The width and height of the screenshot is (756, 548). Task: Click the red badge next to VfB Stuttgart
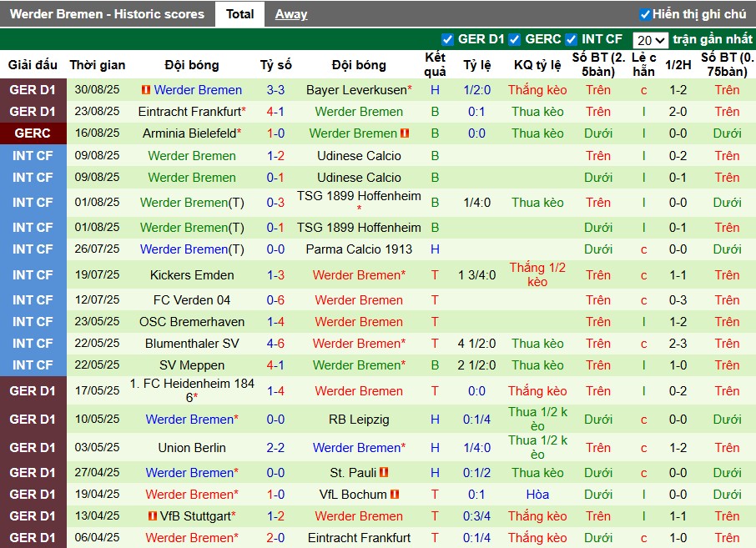click(154, 515)
